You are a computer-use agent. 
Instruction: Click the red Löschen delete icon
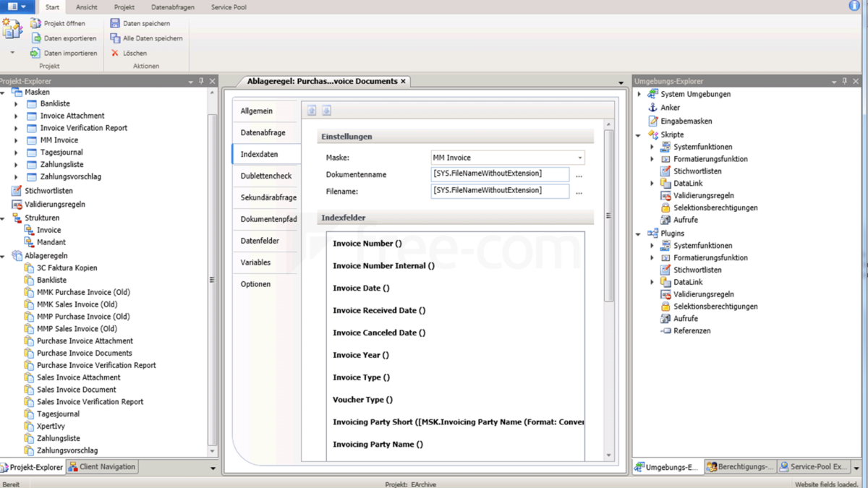pyautogui.click(x=114, y=52)
